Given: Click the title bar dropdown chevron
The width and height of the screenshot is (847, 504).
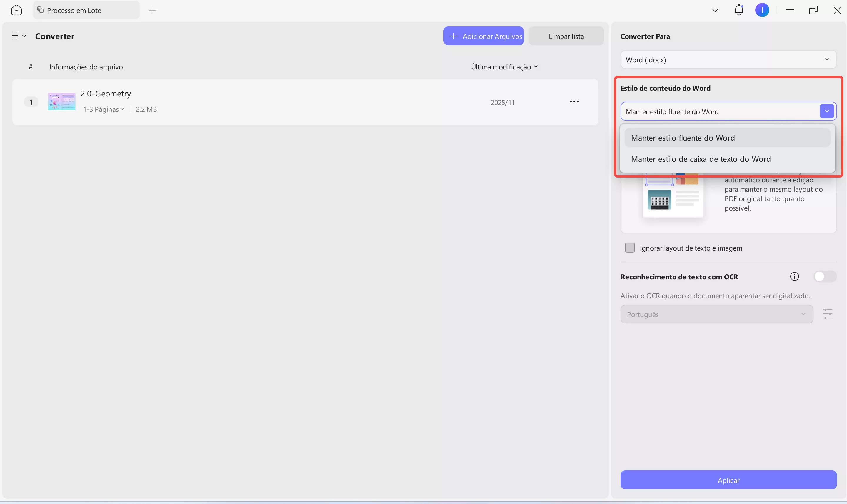Looking at the screenshot, I should click(x=715, y=10).
